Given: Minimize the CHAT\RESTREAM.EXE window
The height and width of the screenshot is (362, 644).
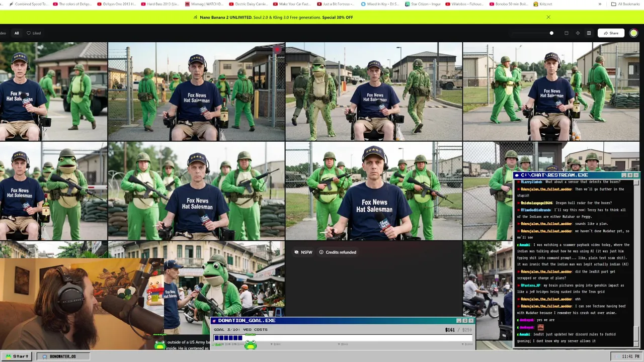Looking at the screenshot, I should point(624,175).
